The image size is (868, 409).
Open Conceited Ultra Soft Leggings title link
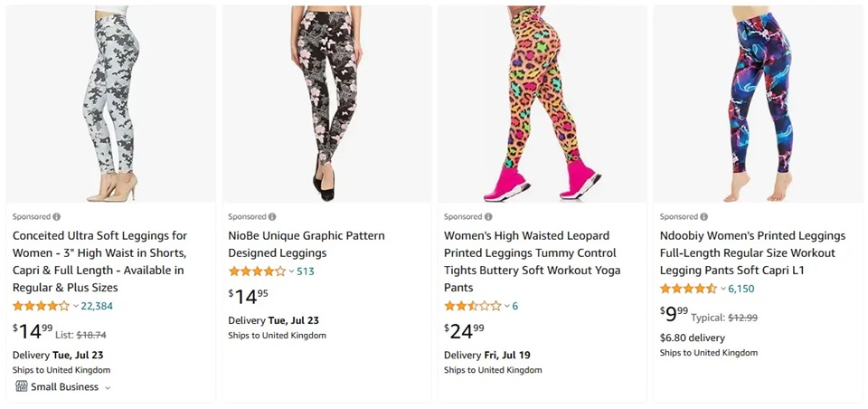click(x=99, y=262)
